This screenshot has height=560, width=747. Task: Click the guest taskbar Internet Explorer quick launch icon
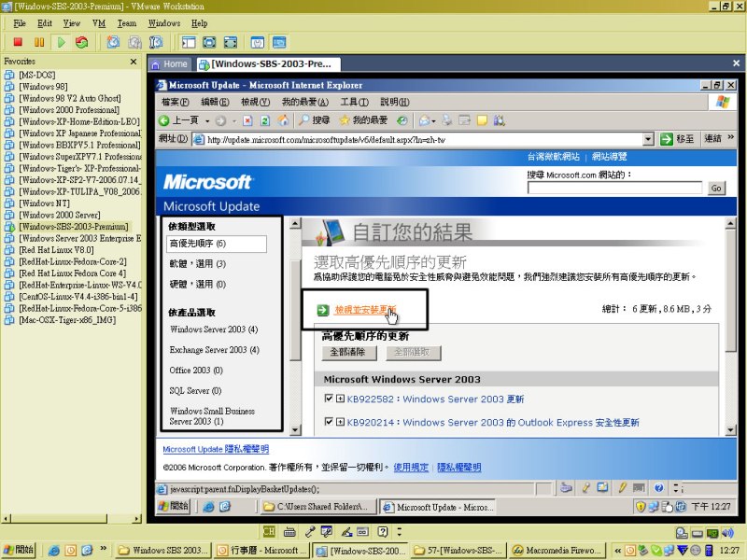pos(208,507)
